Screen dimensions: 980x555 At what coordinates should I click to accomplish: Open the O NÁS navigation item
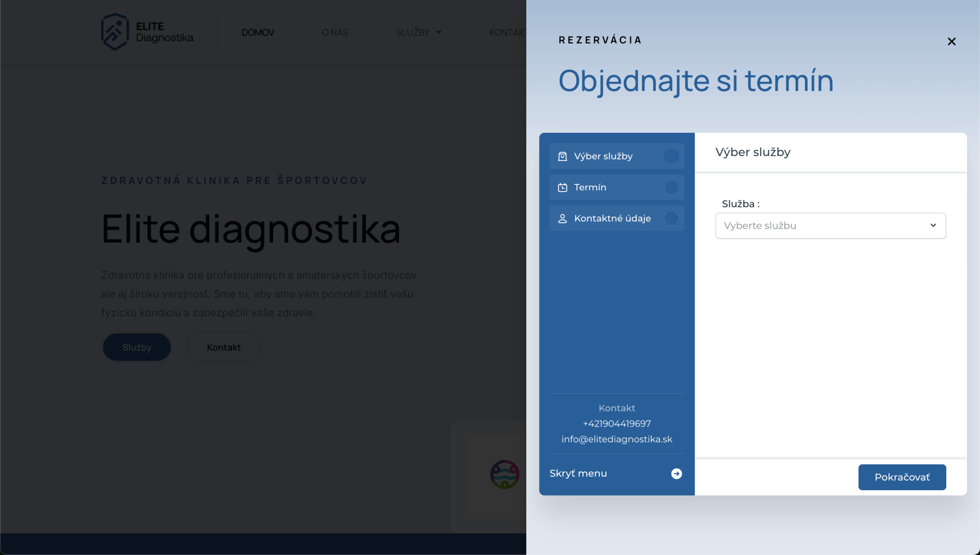point(335,33)
